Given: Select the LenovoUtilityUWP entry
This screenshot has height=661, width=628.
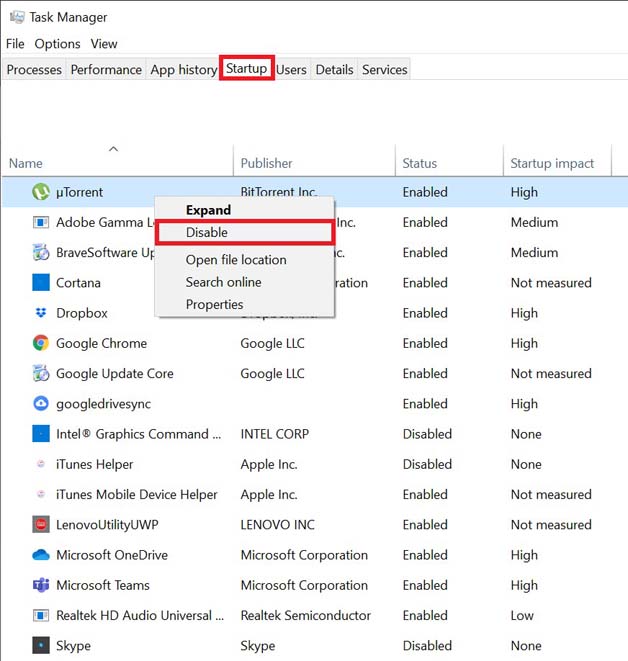Looking at the screenshot, I should [107, 525].
